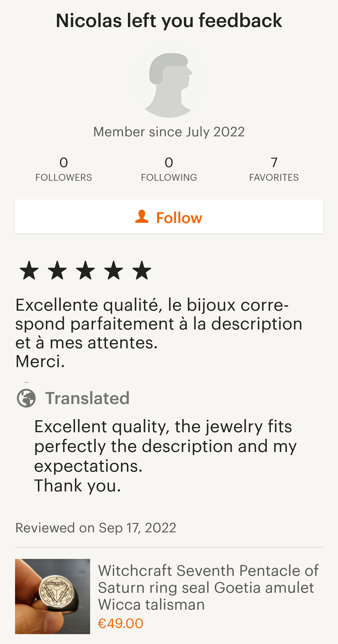This screenshot has width=338, height=644.
Task: Click the person icon beside Follow
Action: coord(142,216)
